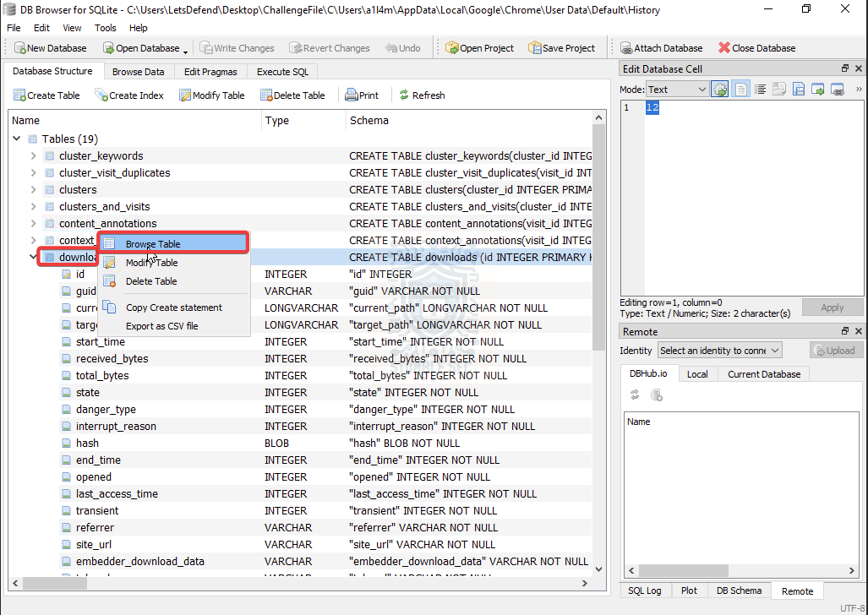
Task: Open the Open Database dropdown arrow
Action: pos(185,52)
